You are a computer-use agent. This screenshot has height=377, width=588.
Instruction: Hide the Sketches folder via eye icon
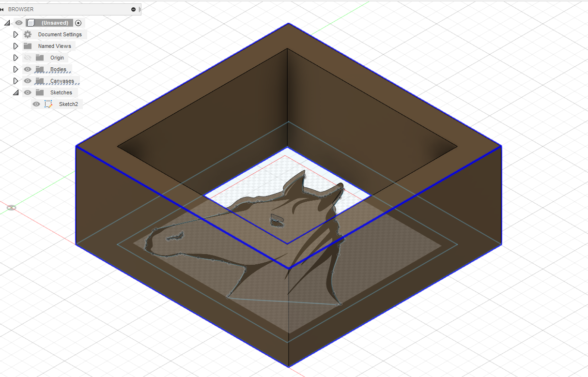(28, 92)
